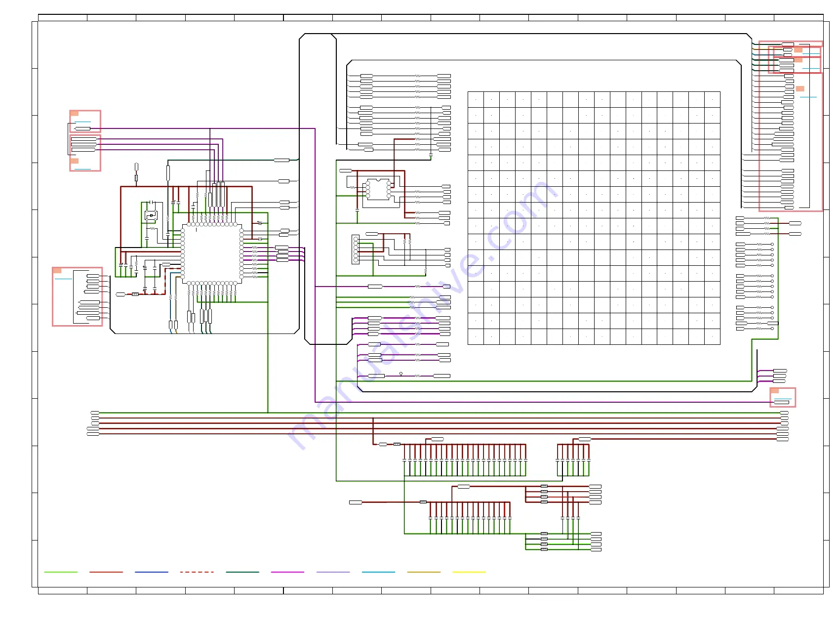The height and width of the screenshot is (624, 840).
Task: Select the solid red legend line
Action: point(106,572)
